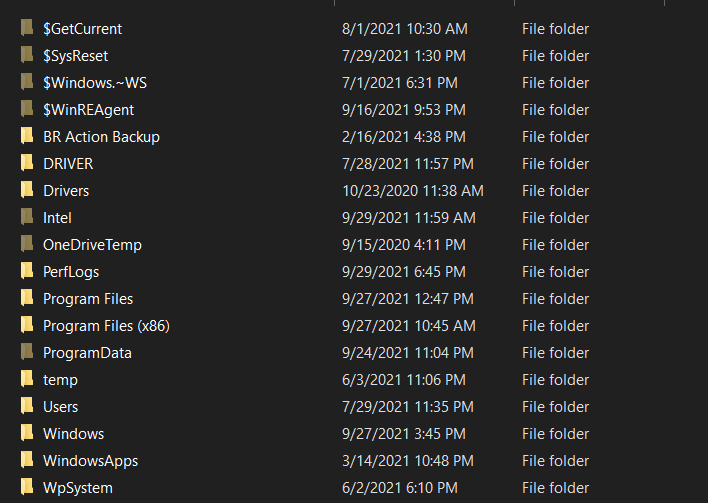The width and height of the screenshot is (708, 503).
Task: Click the WpSystem folder icon
Action: coord(27,488)
